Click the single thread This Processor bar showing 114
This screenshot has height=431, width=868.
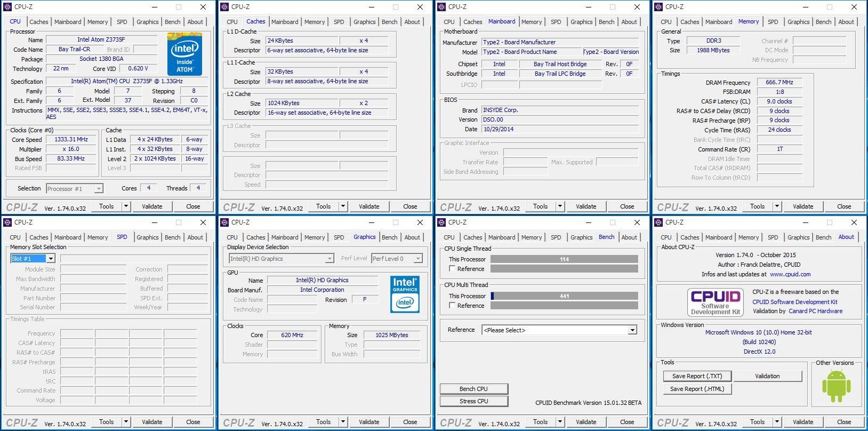point(564,259)
